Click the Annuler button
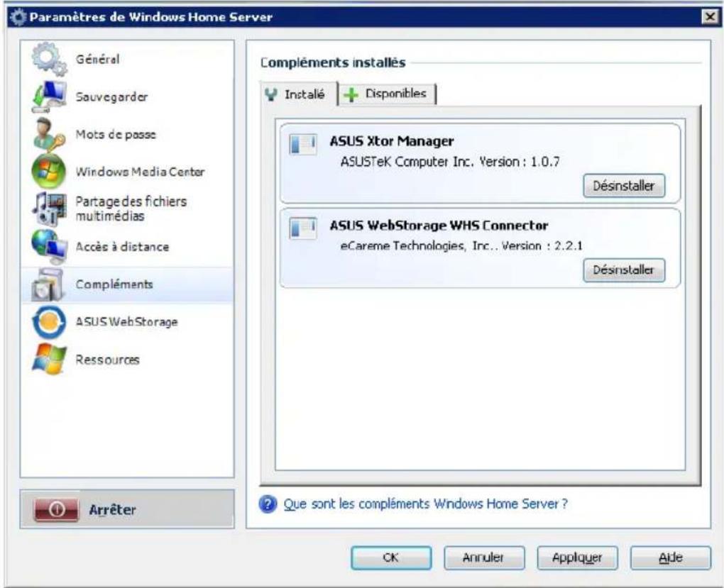The image size is (724, 588). [484, 558]
